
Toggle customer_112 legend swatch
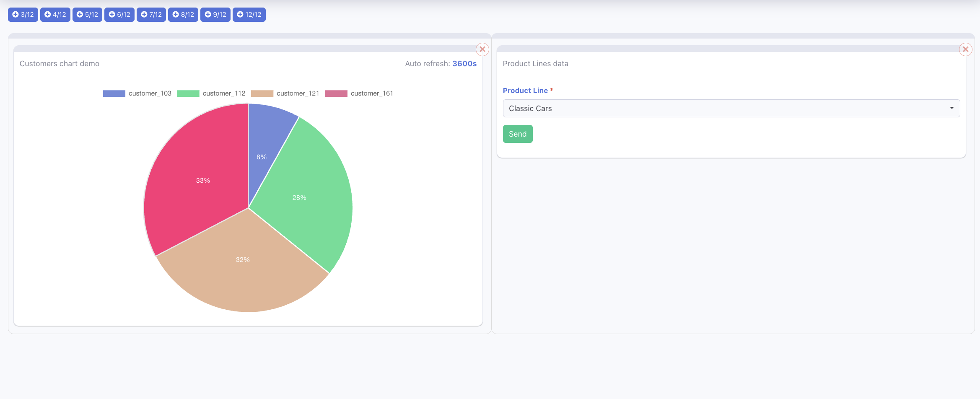coord(188,93)
